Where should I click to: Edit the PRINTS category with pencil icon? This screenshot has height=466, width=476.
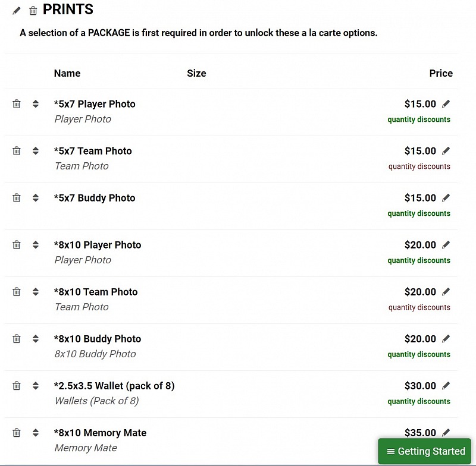[17, 11]
